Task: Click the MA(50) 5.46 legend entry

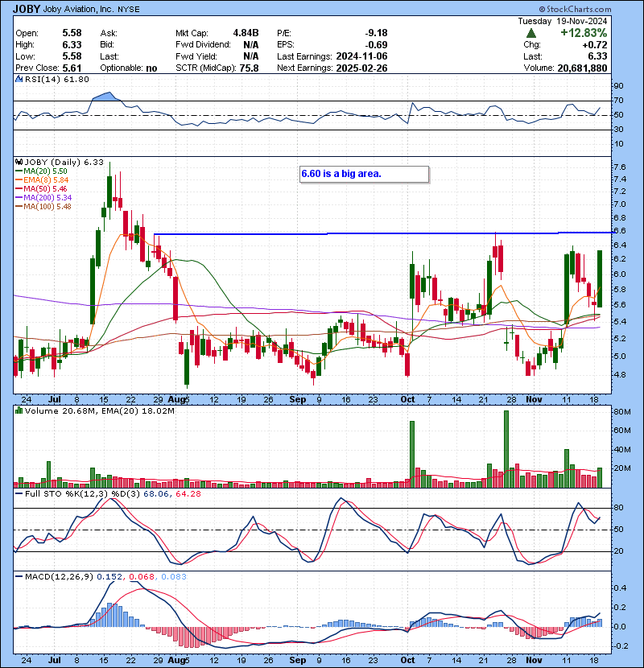Action: click(x=41, y=188)
